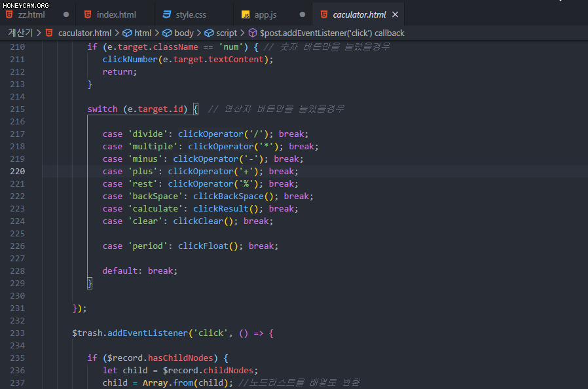The width and height of the screenshot is (588, 389).
Task: Switch to the style.css tab
Action: pyautogui.click(x=191, y=14)
